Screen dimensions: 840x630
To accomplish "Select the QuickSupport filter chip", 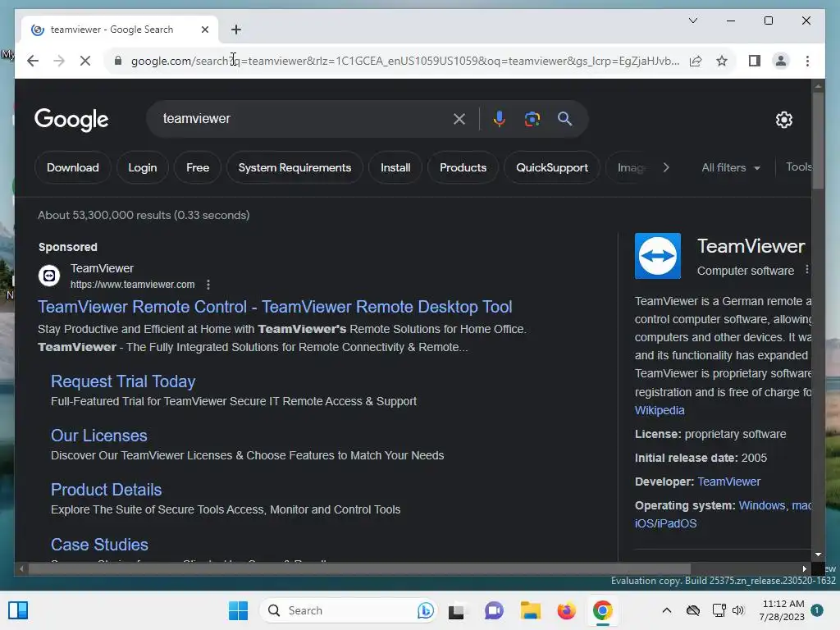I will 552,167.
